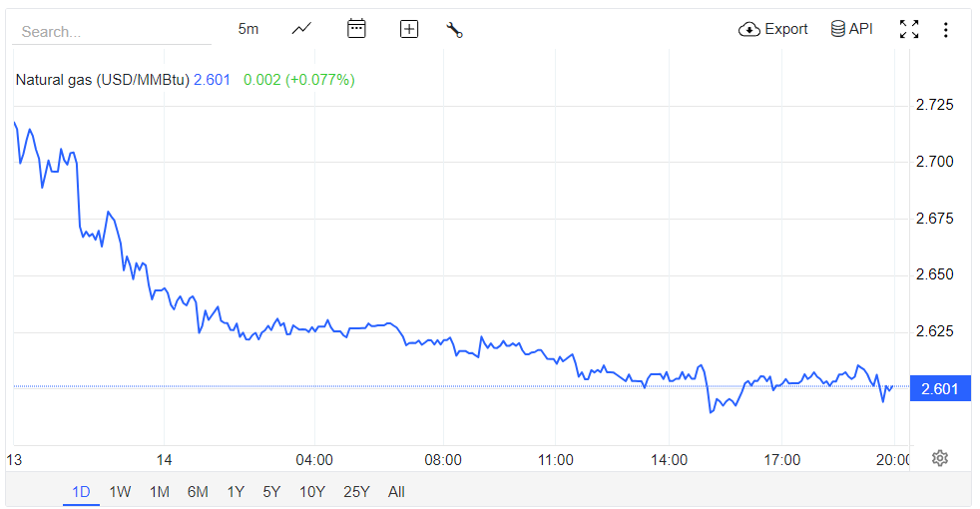Open the API database icon
The width and height of the screenshot is (980, 509).
pyautogui.click(x=851, y=29)
